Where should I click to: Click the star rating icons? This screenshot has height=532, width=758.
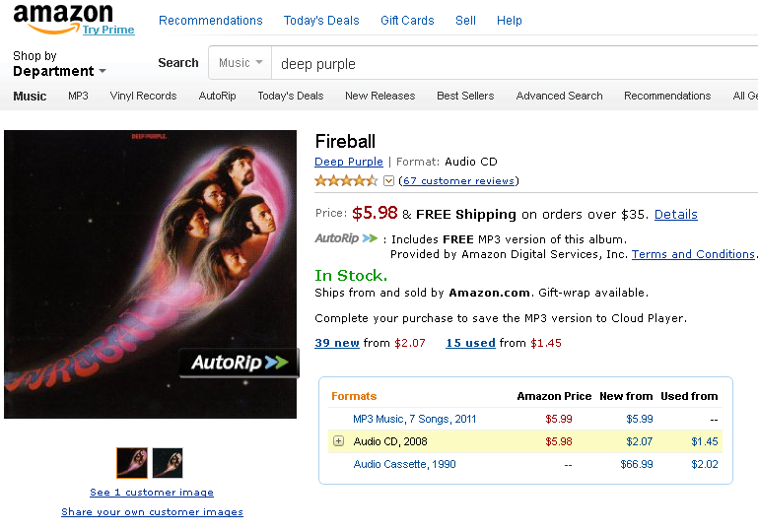346,181
